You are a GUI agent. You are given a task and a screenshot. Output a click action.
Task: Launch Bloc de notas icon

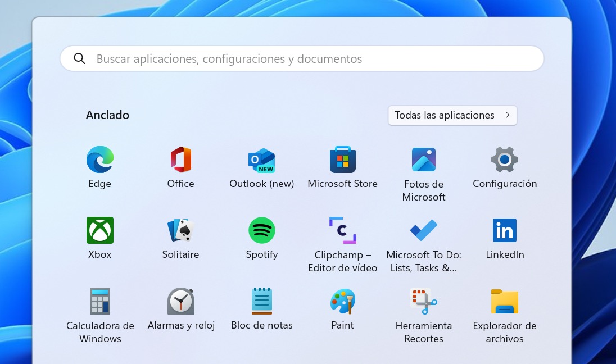(x=262, y=301)
